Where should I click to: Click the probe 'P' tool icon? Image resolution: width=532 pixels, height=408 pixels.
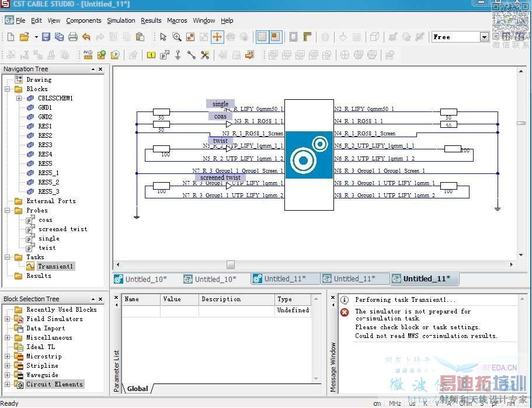[x=164, y=55]
